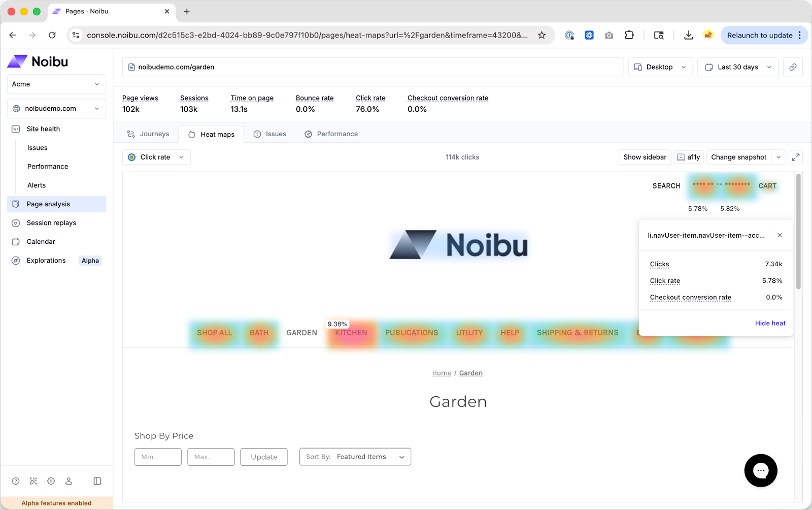Open the noibudemo.com domain selector

pos(56,109)
